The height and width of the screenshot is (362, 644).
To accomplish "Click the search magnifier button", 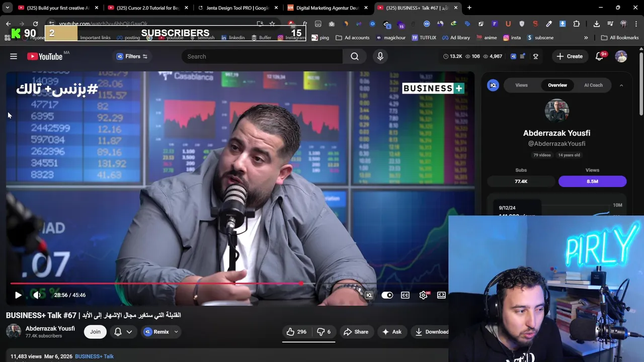I will click(x=355, y=56).
